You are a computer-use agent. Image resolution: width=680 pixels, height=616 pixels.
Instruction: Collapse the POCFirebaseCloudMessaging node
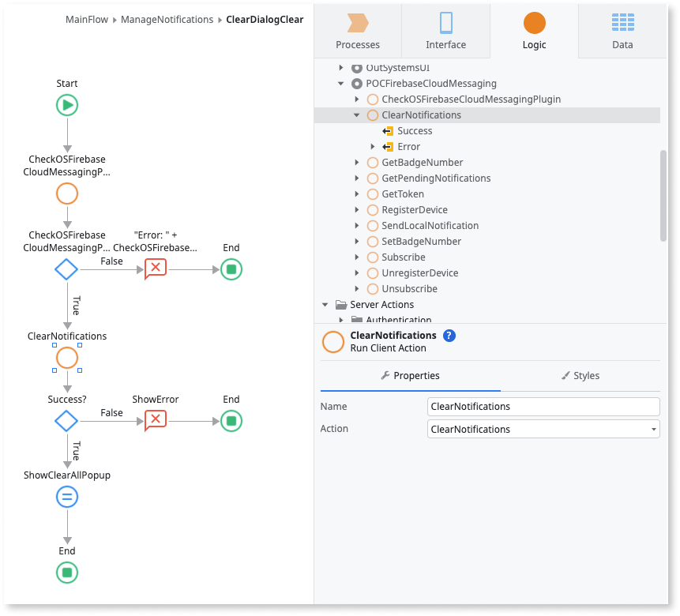[341, 83]
